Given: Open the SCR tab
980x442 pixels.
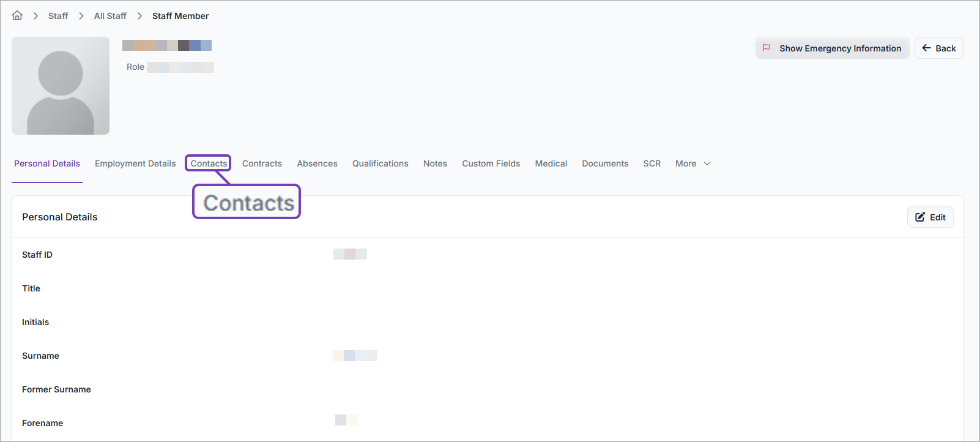Looking at the screenshot, I should [651, 163].
